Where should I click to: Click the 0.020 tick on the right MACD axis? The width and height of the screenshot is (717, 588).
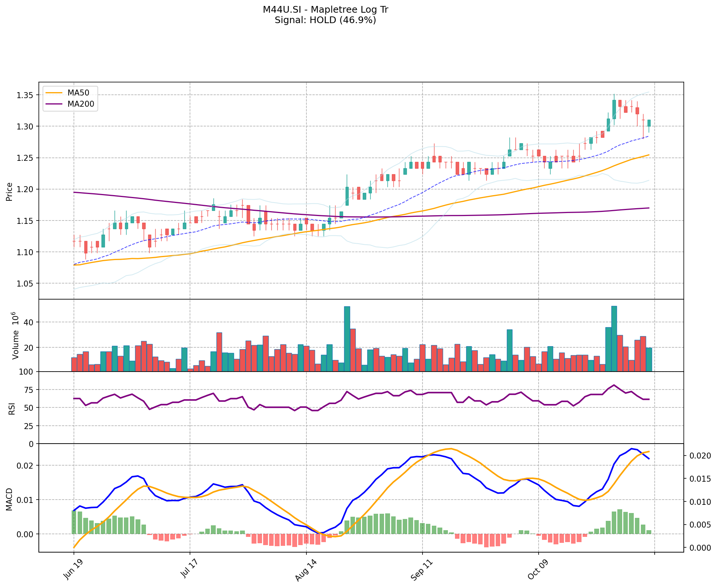pyautogui.click(x=700, y=456)
